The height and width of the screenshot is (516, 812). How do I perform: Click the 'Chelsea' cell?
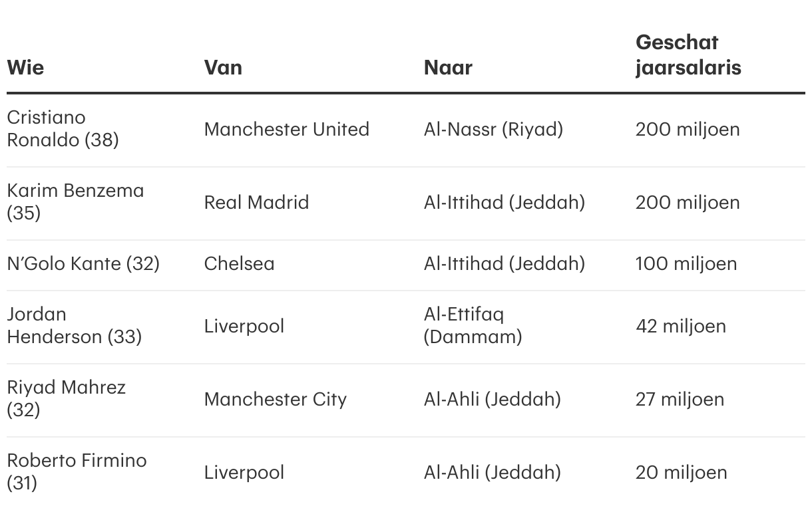tap(239, 264)
